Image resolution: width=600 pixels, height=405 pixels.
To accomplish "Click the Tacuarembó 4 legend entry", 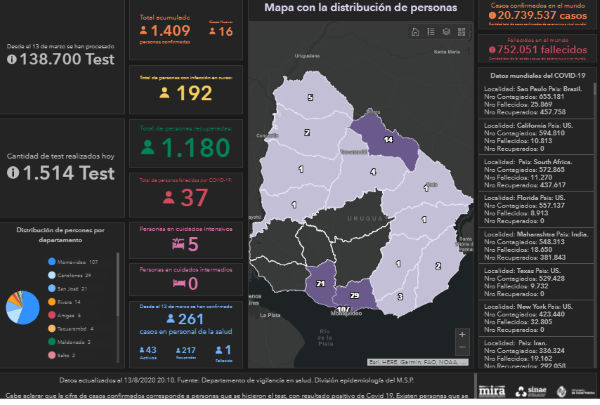I will click(x=71, y=329).
